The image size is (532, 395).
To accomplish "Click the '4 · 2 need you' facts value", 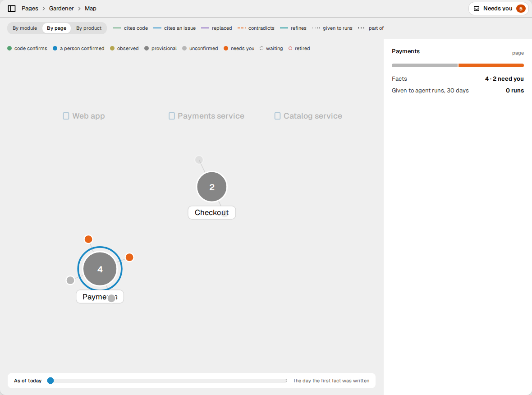I will pyautogui.click(x=504, y=79).
